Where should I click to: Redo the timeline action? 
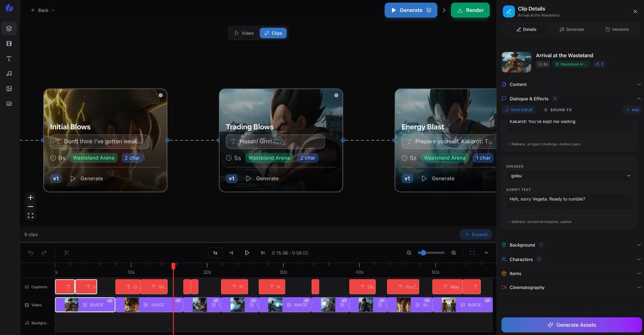[x=44, y=253]
